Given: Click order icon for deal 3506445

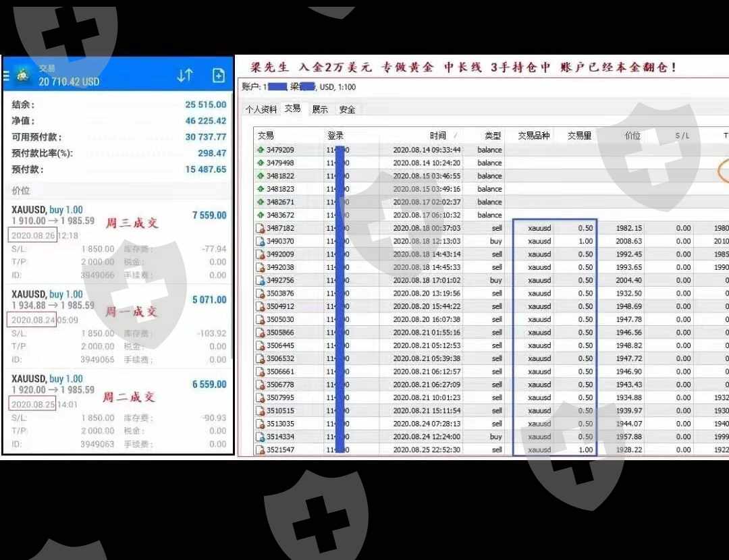Looking at the screenshot, I should tap(261, 345).
